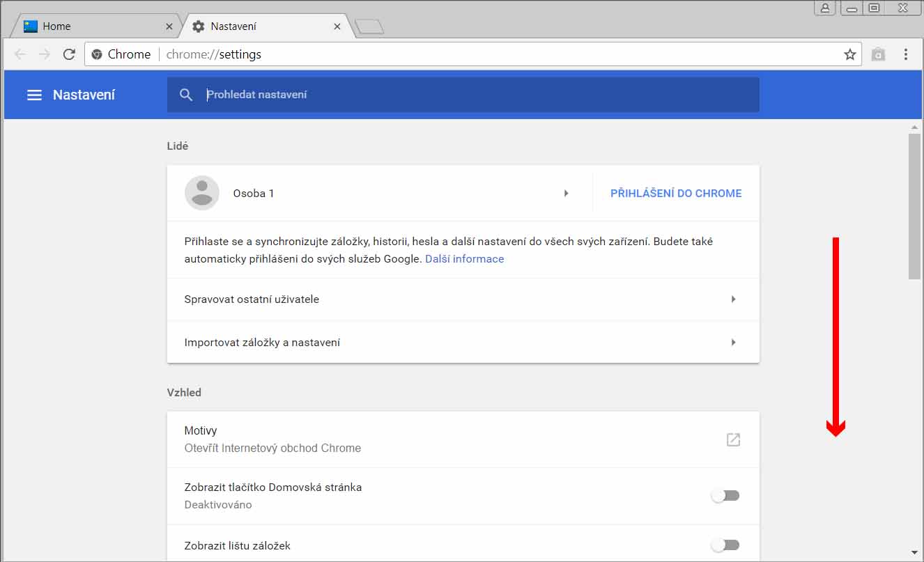Image resolution: width=924 pixels, height=562 pixels.
Task: Open the Další informace link
Action: [x=465, y=259]
